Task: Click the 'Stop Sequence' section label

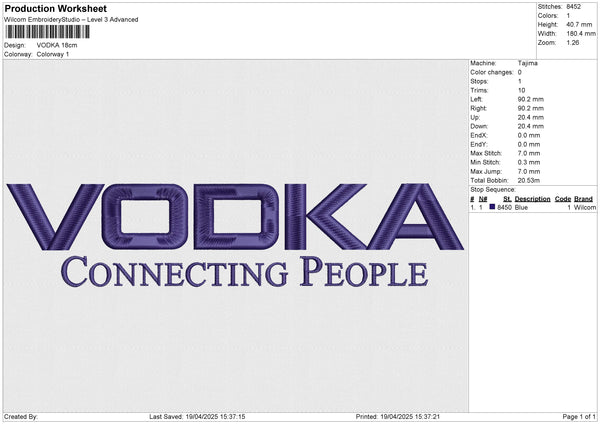Action: pos(492,189)
